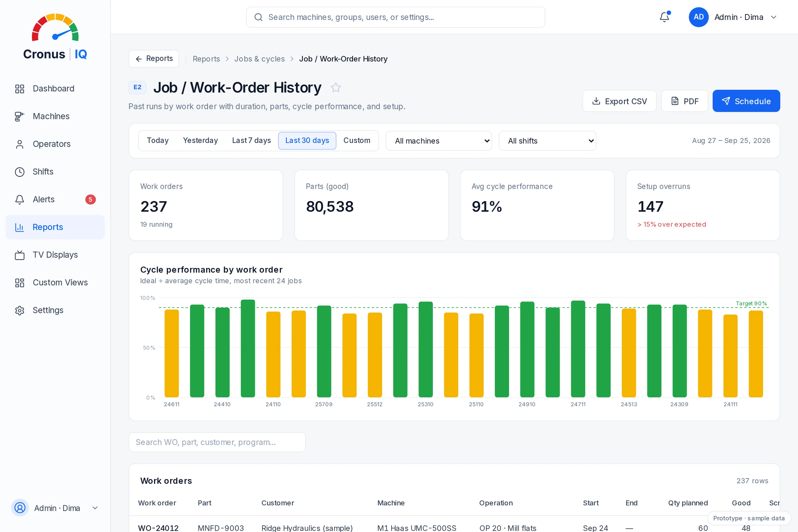This screenshot has width=798, height=532.
Task: Click the green bar above 25709
Action: tap(324, 351)
